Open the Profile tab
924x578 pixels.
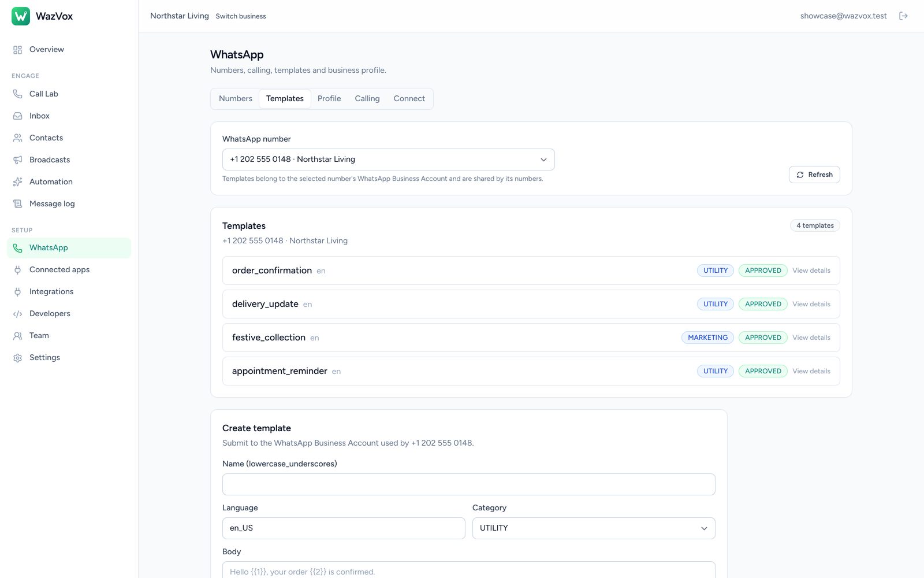(x=329, y=99)
